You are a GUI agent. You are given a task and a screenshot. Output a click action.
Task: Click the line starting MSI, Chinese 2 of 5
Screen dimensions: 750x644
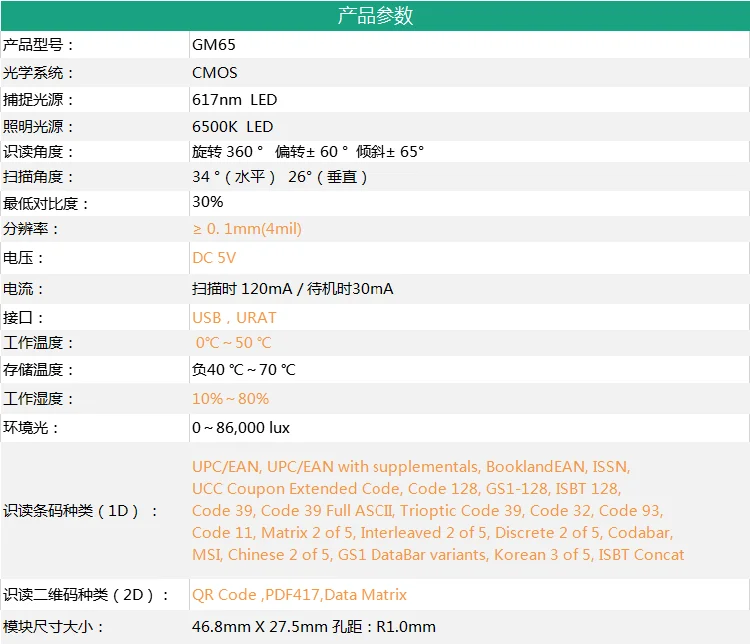(x=438, y=555)
